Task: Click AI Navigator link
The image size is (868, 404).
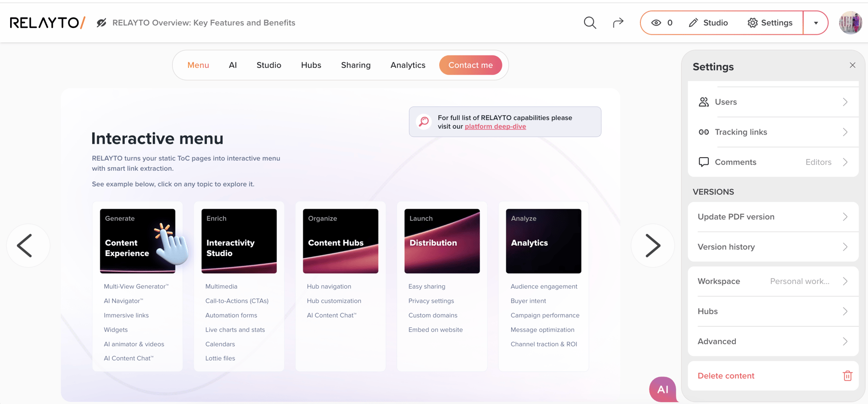Action: pyautogui.click(x=123, y=301)
